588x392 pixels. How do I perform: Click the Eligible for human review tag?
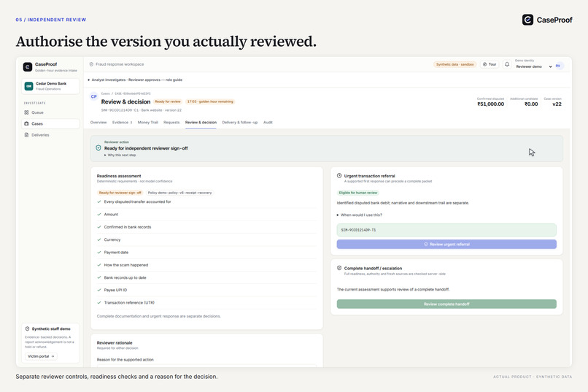[358, 193]
